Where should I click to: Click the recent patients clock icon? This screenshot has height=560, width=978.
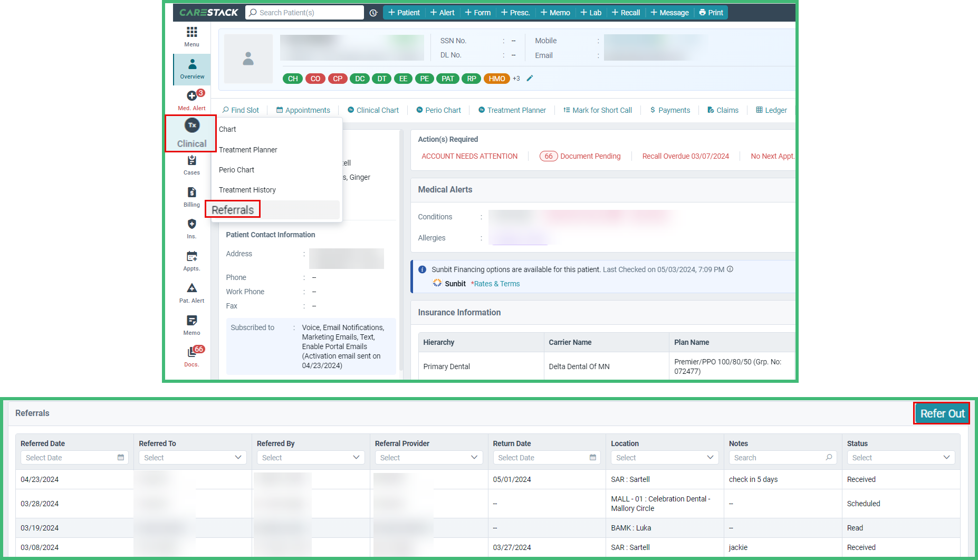(x=373, y=13)
